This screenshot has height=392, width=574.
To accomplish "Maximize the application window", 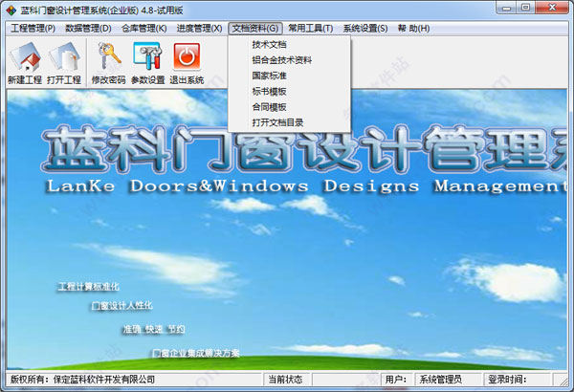I will pos(525,8).
